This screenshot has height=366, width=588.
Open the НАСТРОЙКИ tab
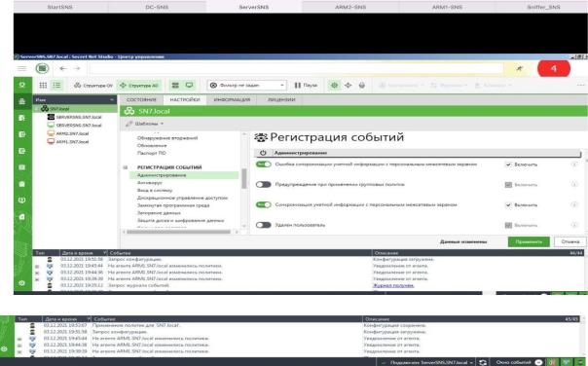pos(185,99)
